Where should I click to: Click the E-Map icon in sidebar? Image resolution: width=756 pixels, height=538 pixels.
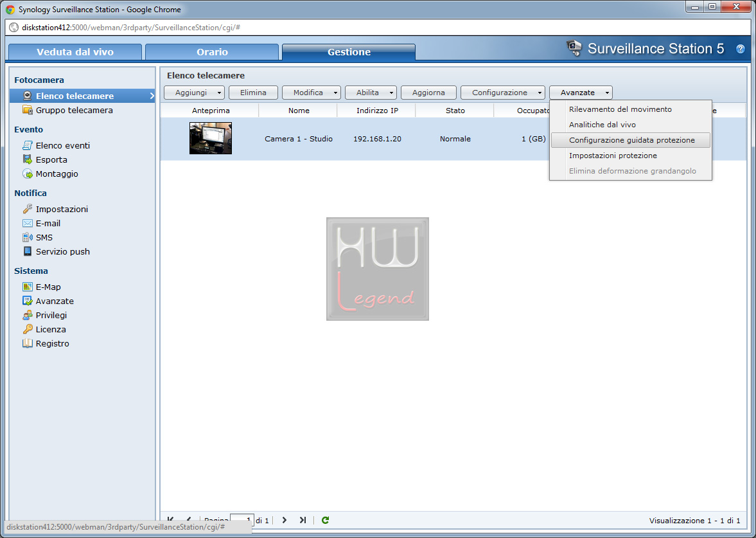coord(28,287)
